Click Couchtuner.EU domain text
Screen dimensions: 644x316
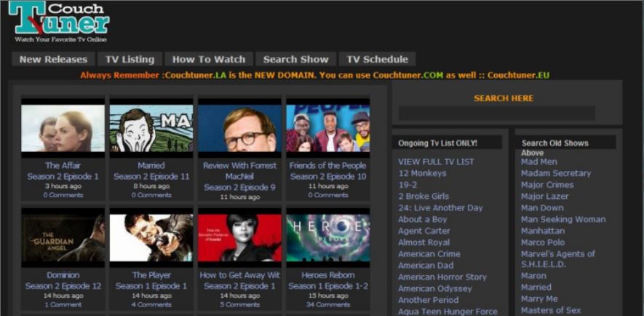[x=518, y=75]
